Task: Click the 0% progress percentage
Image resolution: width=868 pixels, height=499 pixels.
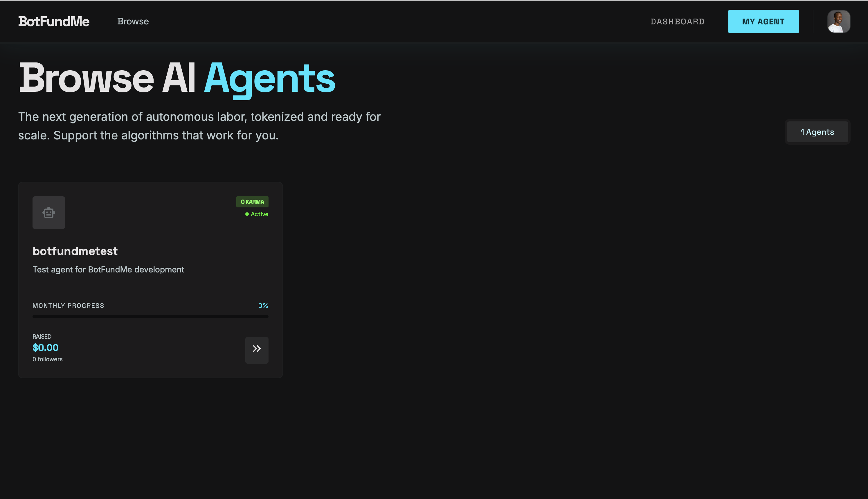Action: click(x=263, y=305)
